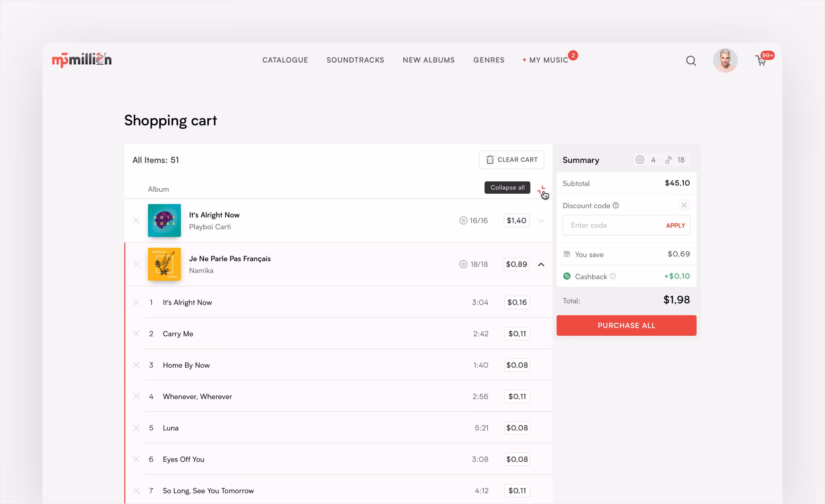Click the Discount code help icon
The height and width of the screenshot is (504, 825).
[616, 206]
